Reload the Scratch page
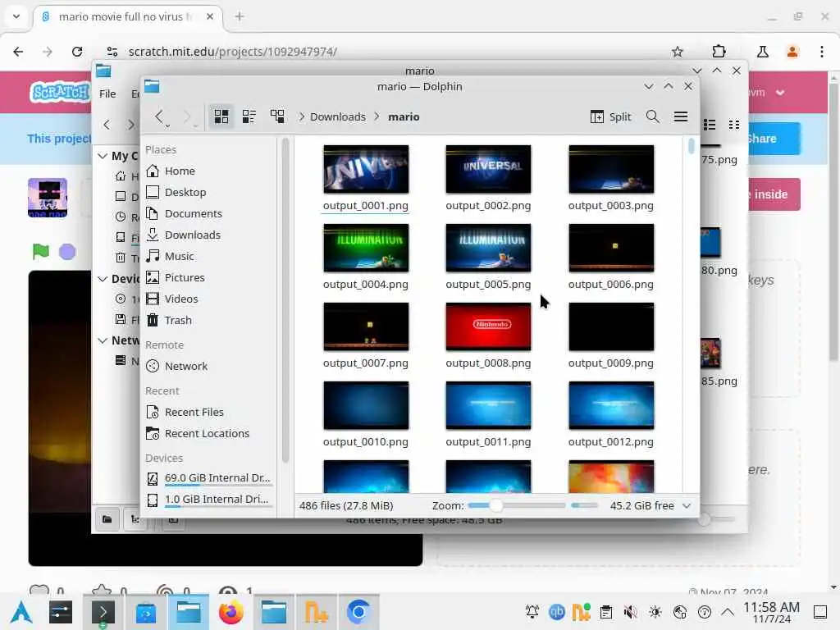 (77, 52)
